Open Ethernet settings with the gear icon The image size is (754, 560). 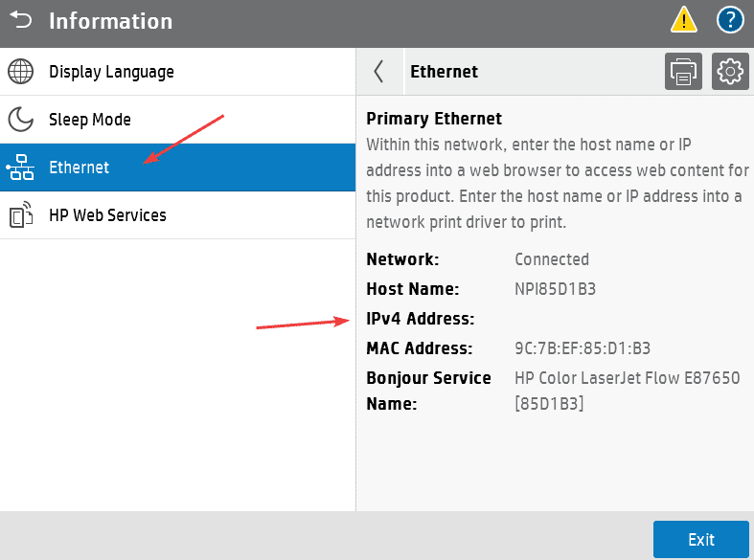point(730,72)
